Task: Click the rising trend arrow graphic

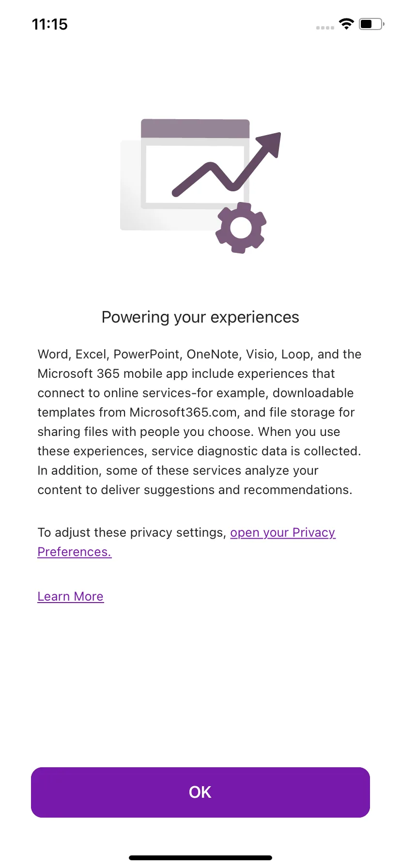Action: (227, 165)
